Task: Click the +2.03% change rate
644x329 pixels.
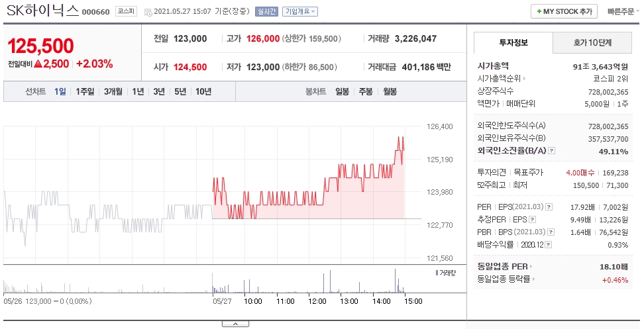Action: [95, 64]
